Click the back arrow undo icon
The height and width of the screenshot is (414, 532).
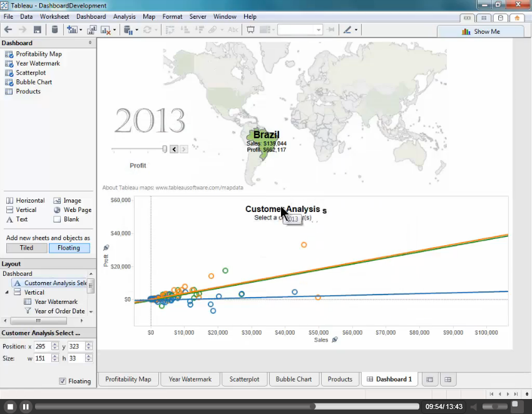click(x=8, y=29)
